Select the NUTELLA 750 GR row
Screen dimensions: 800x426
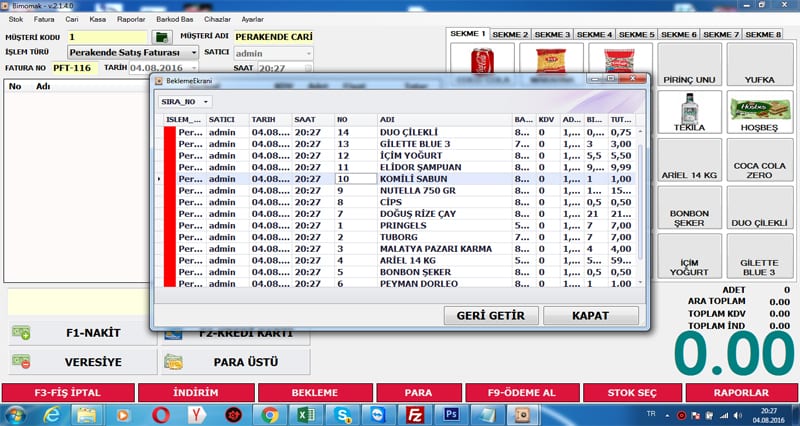(417, 190)
